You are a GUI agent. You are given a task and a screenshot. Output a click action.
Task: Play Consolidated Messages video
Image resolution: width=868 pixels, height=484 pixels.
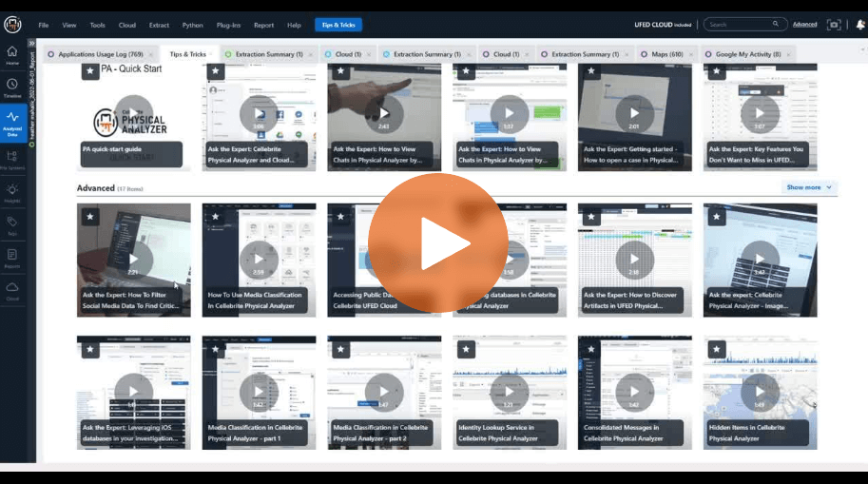(x=634, y=392)
